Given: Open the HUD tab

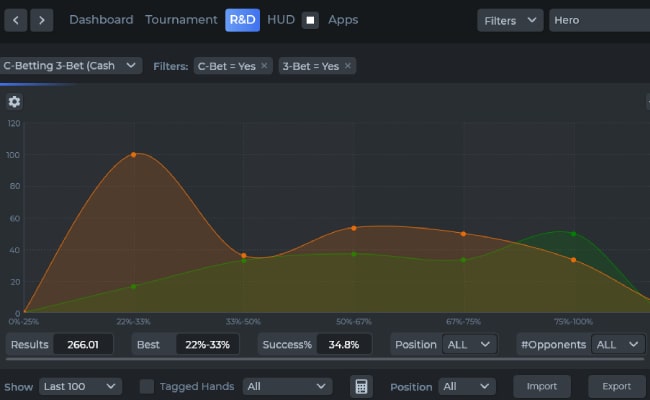Looking at the screenshot, I should tap(281, 19).
